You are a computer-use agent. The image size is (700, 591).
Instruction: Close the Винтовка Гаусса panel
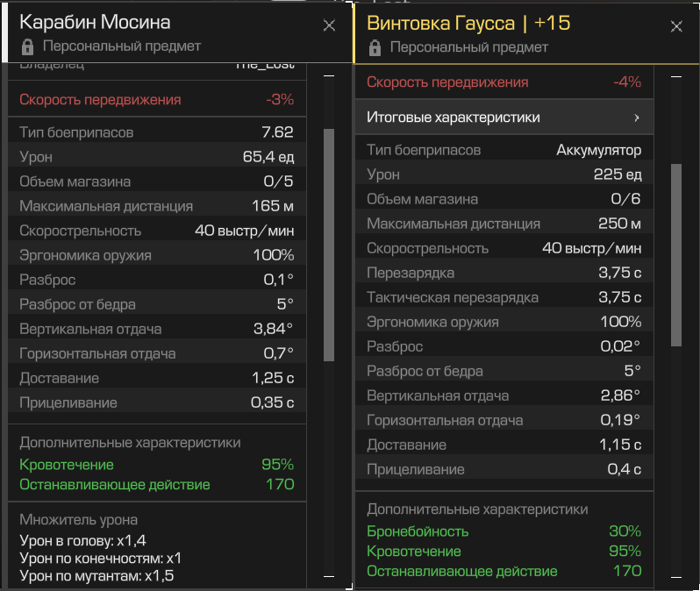pos(676,27)
